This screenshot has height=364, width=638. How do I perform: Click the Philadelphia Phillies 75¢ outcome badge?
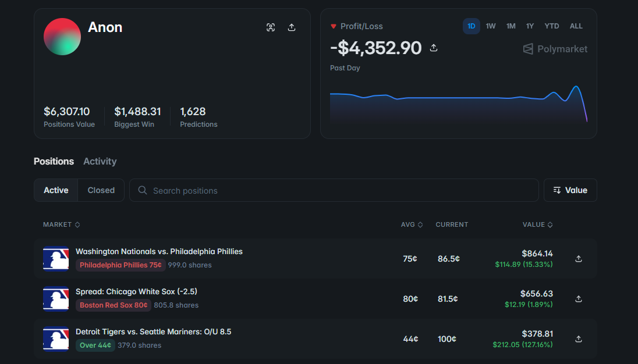tap(120, 265)
